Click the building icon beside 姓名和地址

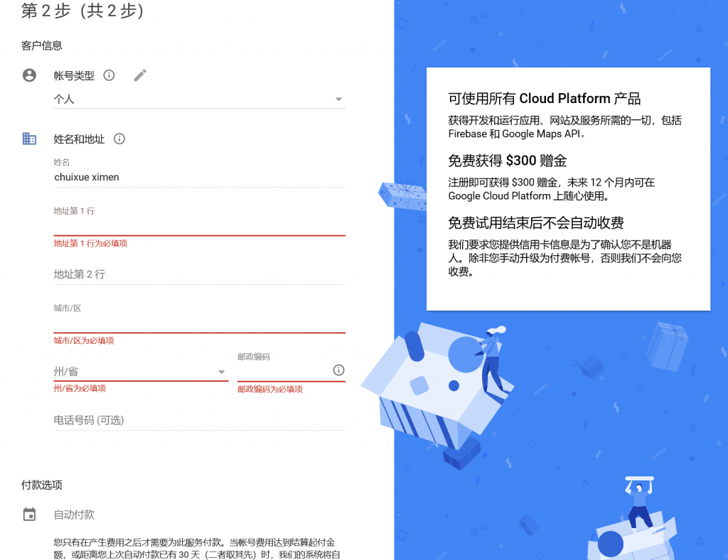[29, 139]
